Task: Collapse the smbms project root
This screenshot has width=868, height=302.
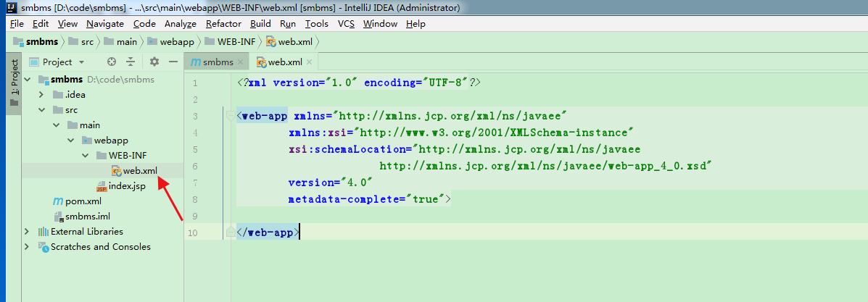Action: click(27, 80)
